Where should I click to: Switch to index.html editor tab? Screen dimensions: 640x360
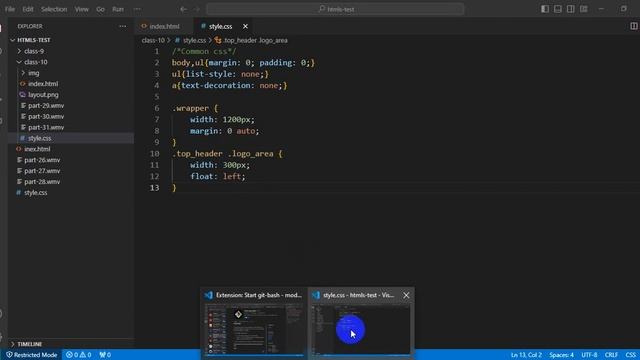[x=164, y=26]
